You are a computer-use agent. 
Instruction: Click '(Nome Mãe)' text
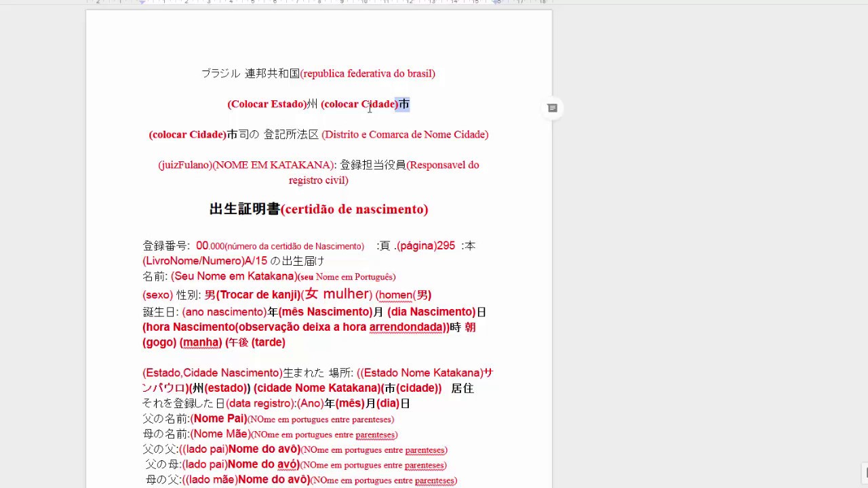coord(220,434)
